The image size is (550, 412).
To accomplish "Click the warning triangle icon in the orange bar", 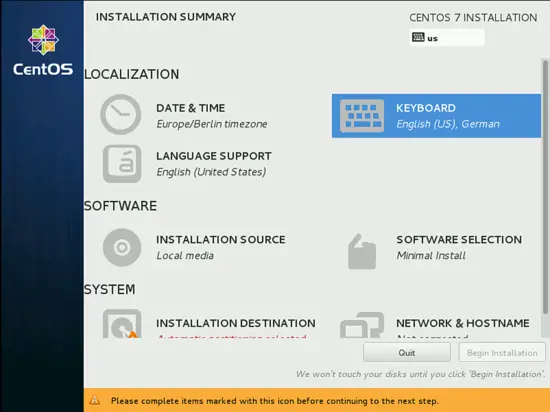I will click(x=94, y=400).
